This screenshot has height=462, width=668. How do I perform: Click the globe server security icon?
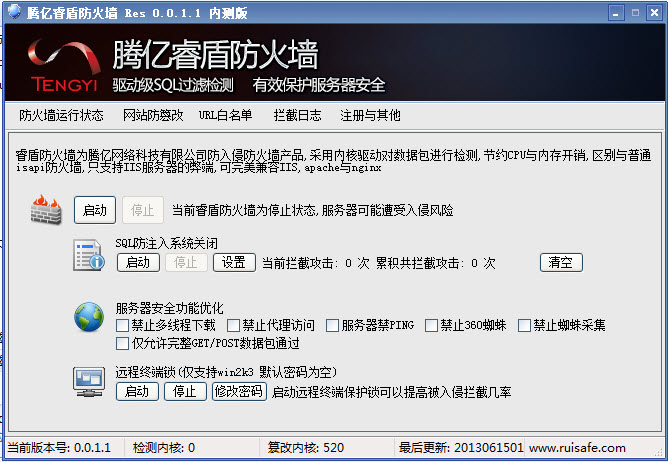[89, 317]
